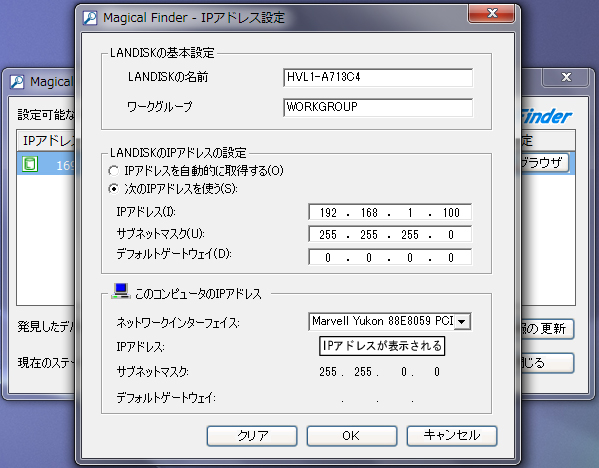Click the キャンセル button

pos(452,436)
